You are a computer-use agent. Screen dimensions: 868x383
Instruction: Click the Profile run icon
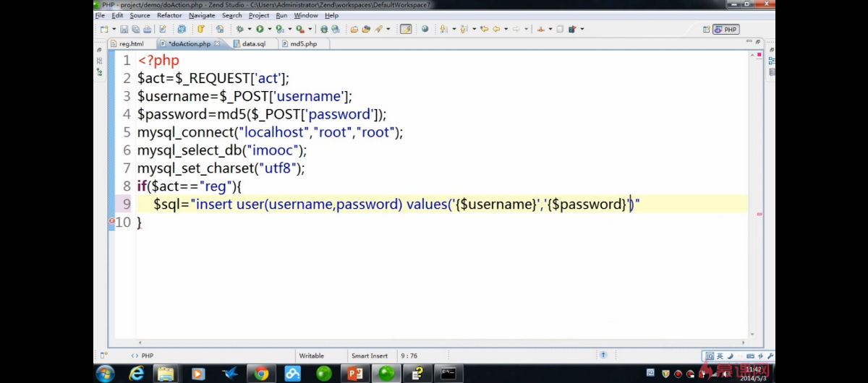point(280,29)
